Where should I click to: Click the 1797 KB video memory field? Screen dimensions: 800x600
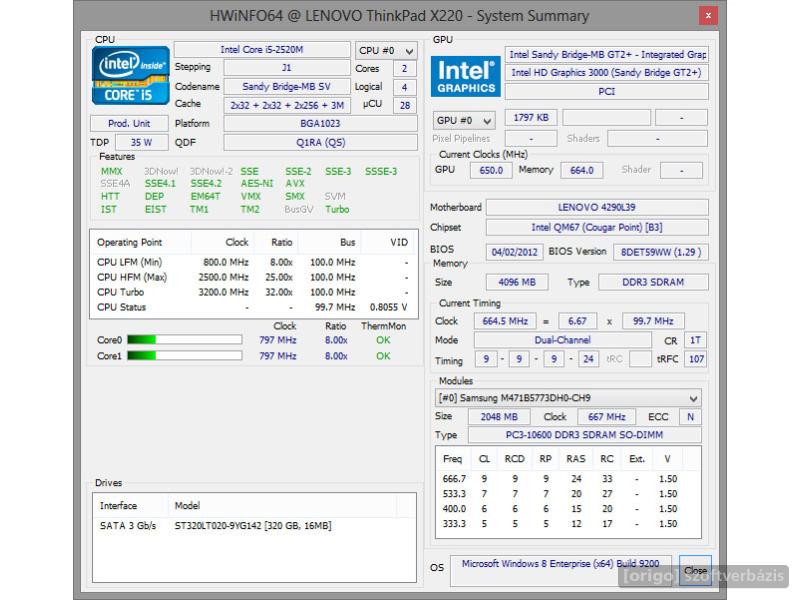pyautogui.click(x=531, y=118)
